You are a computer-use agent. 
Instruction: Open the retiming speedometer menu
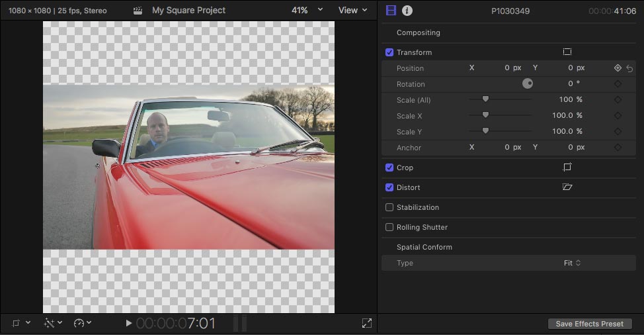[x=82, y=323]
